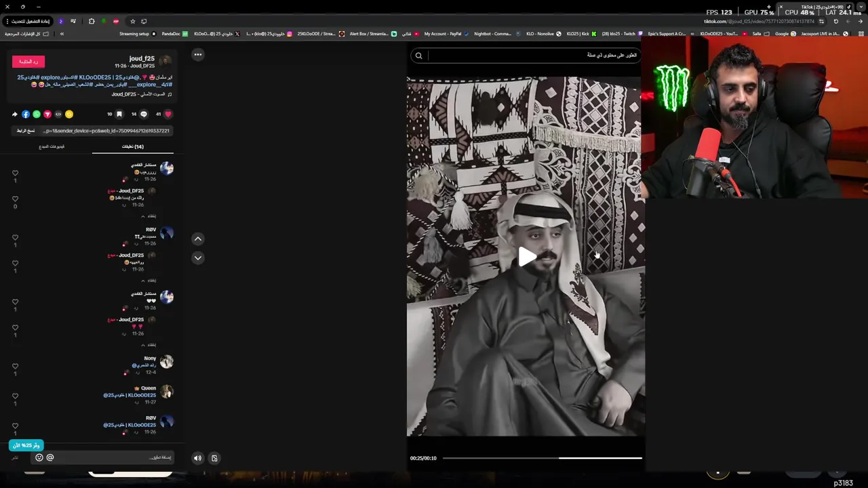Screen dimensions: 868x488
Task: Open the Chrome extensions puzzle icon
Action: point(92,21)
